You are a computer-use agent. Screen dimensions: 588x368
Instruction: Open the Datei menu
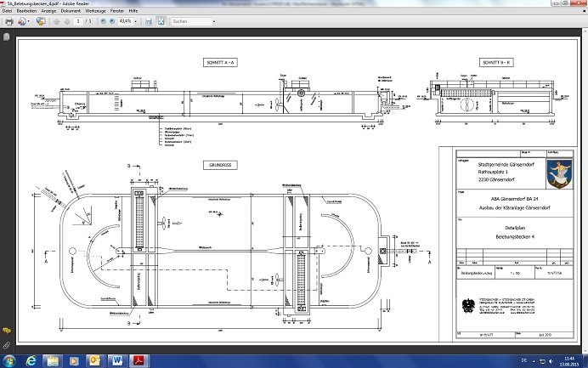coord(7,11)
